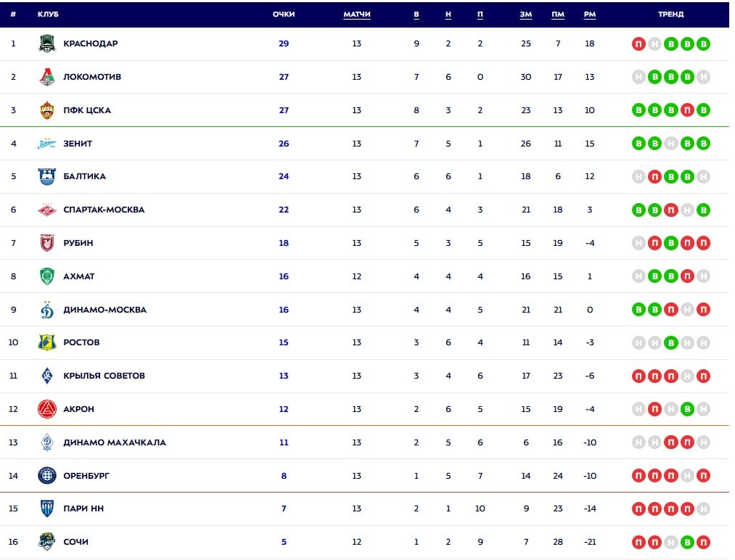Screen dimensions: 735x560
Task: Open the Крылья Советов team link
Action: click(104, 376)
